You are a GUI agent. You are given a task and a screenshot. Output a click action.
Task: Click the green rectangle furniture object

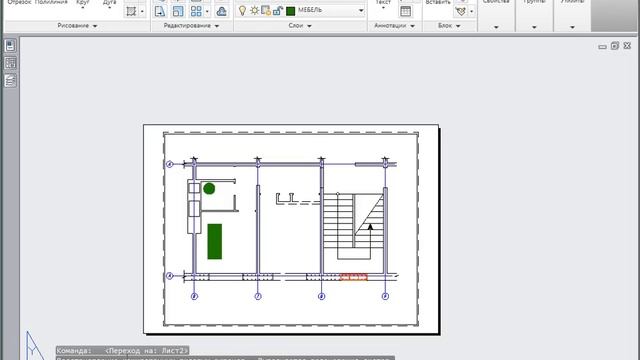click(x=215, y=241)
